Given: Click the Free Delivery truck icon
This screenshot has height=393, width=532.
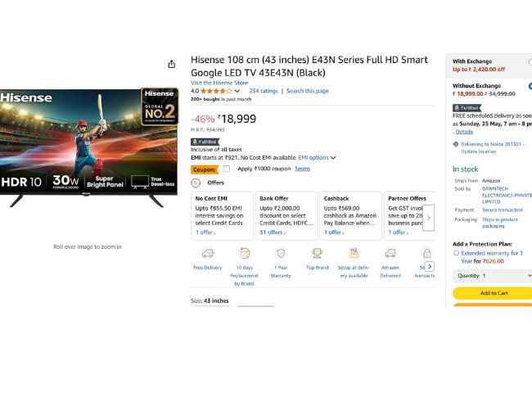Looking at the screenshot, I should pyautogui.click(x=208, y=253).
